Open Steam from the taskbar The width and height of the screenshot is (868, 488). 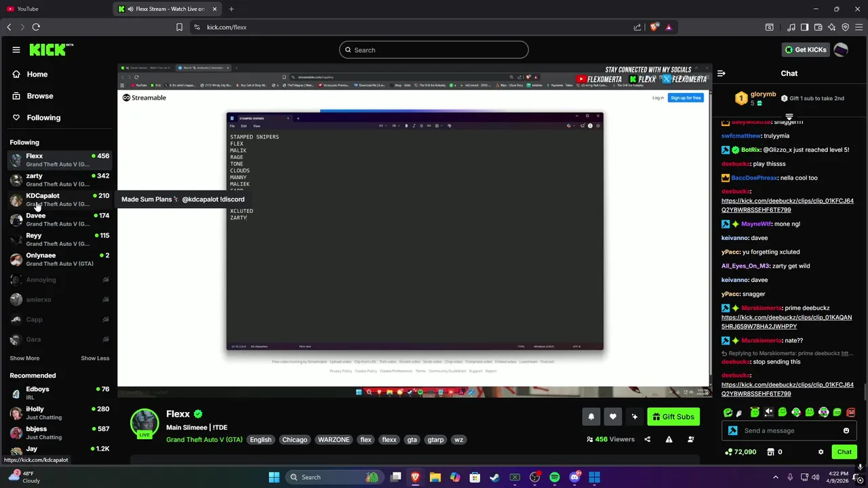495,477
